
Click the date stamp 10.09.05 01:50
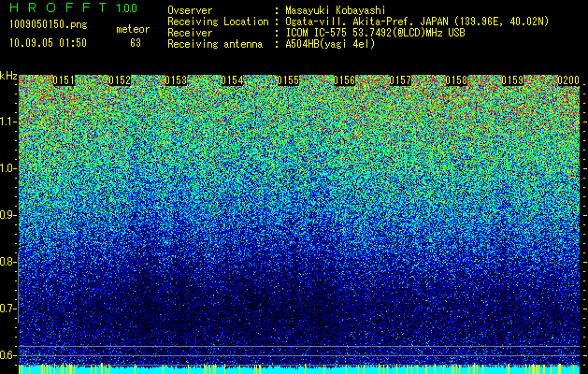[49, 43]
